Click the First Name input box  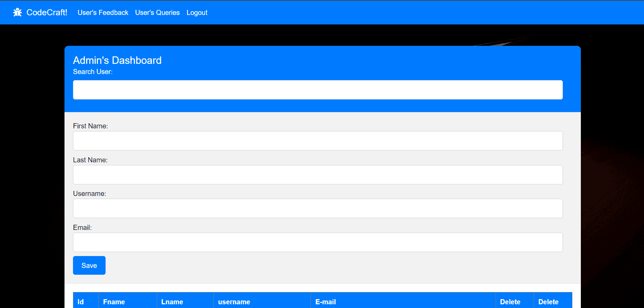[x=318, y=141]
